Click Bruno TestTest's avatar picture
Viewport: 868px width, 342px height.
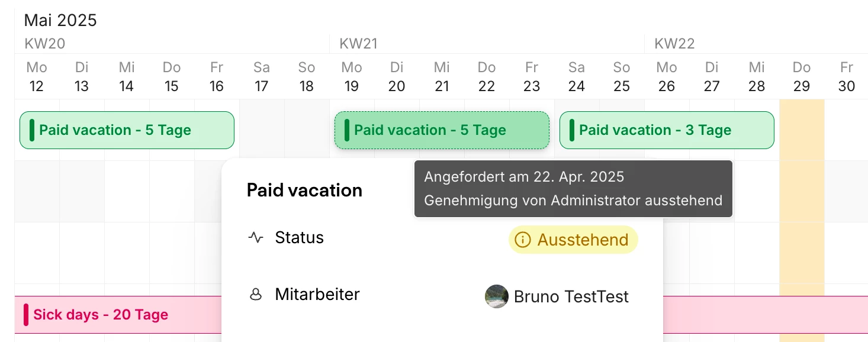pos(496,296)
